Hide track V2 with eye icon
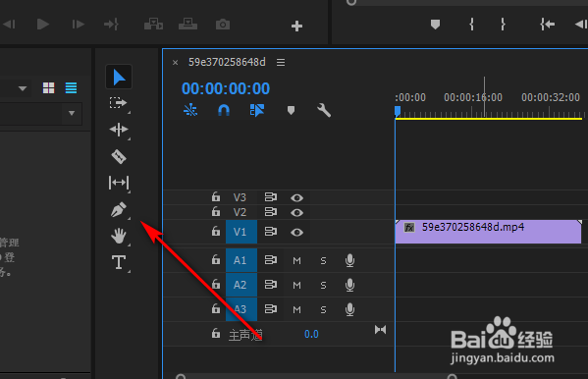588x379 pixels. [x=296, y=213]
